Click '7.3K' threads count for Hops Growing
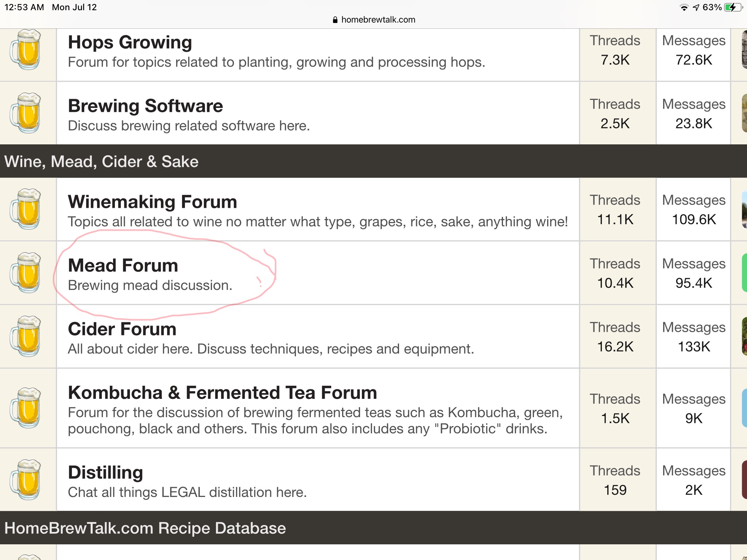Viewport: 747px width, 560px height. 615,60
